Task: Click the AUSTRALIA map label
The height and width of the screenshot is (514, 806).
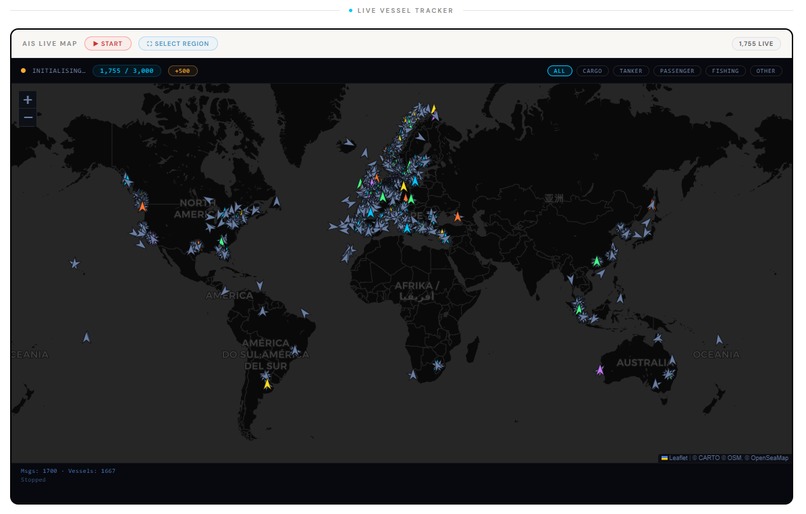Action: click(642, 363)
